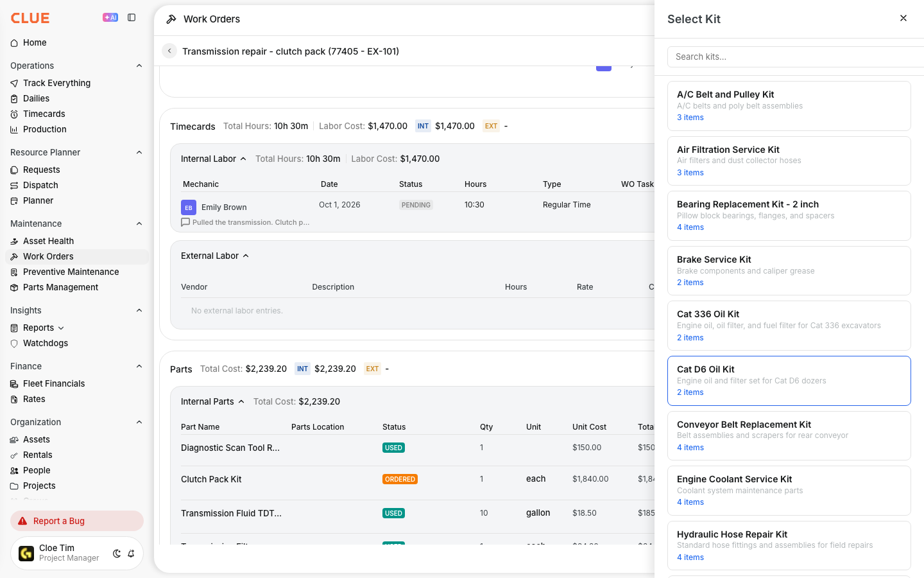This screenshot has width=924, height=578.
Task: Open Work Orders in sidebar
Action: [77, 257]
